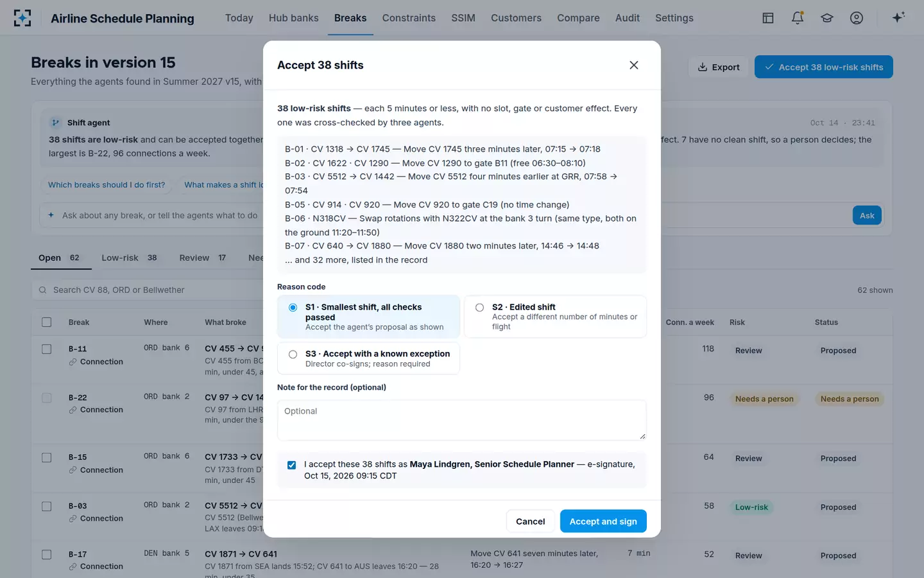
Task: Open the sparkle AI assistant icon
Action: 898,17
